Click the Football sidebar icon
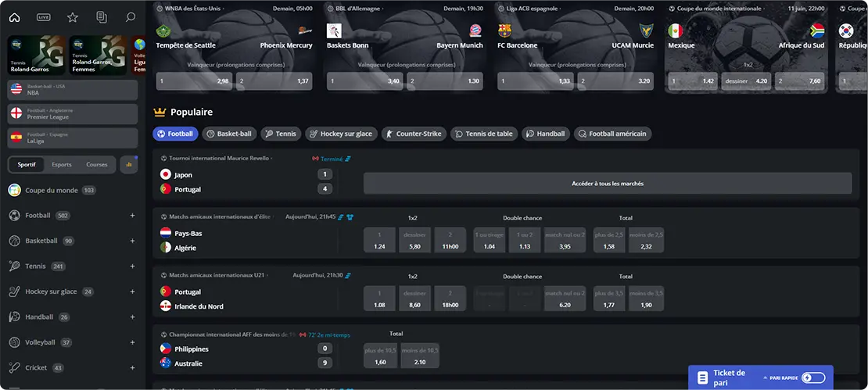Screen dimensions: 868x390 pyautogui.click(x=14, y=216)
